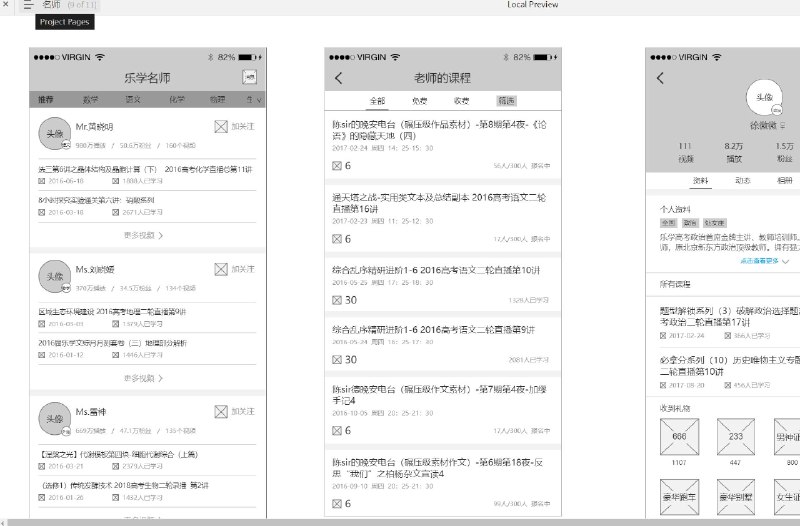Click 加关注 icon for Ms.雪神
This screenshot has width=800, height=526.
tap(221, 412)
